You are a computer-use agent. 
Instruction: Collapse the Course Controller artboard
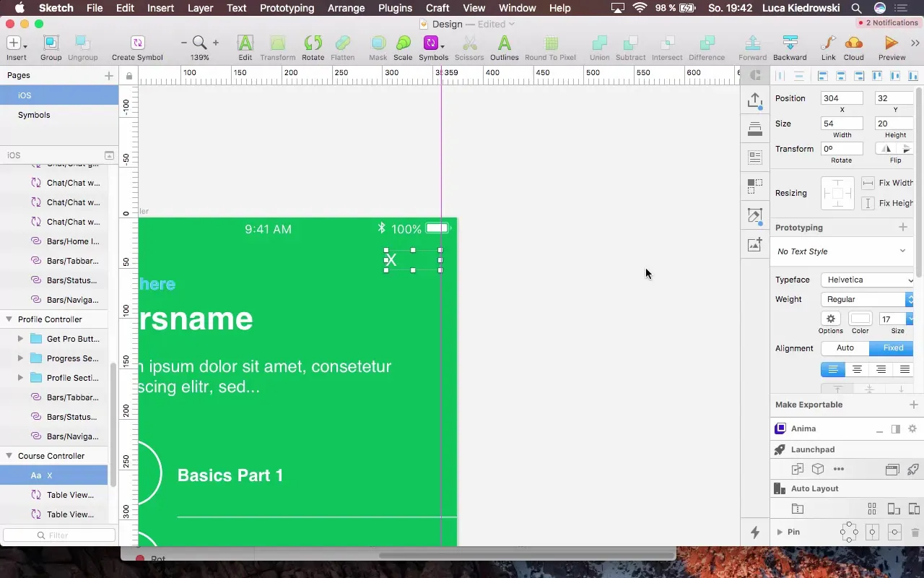[9, 456]
